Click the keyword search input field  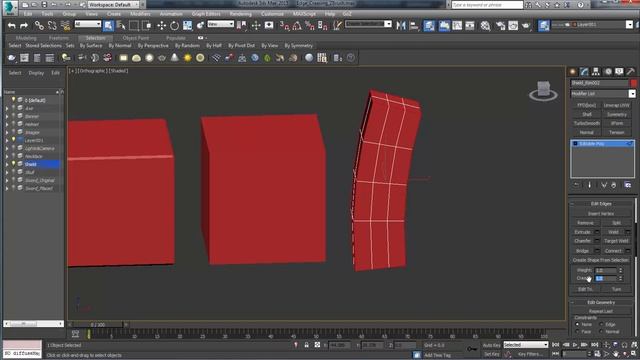coord(487,5)
